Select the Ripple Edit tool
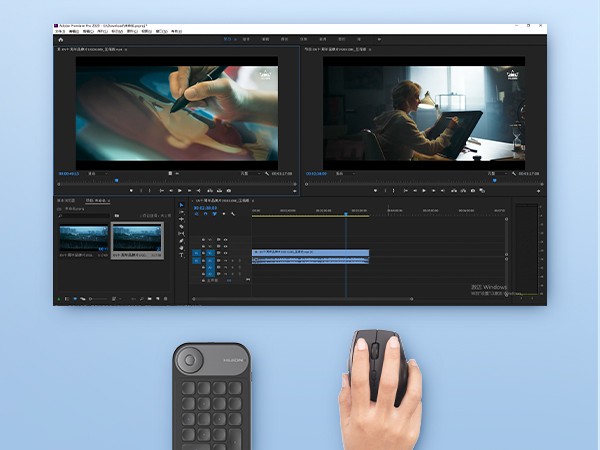600x450 pixels. tap(181, 219)
